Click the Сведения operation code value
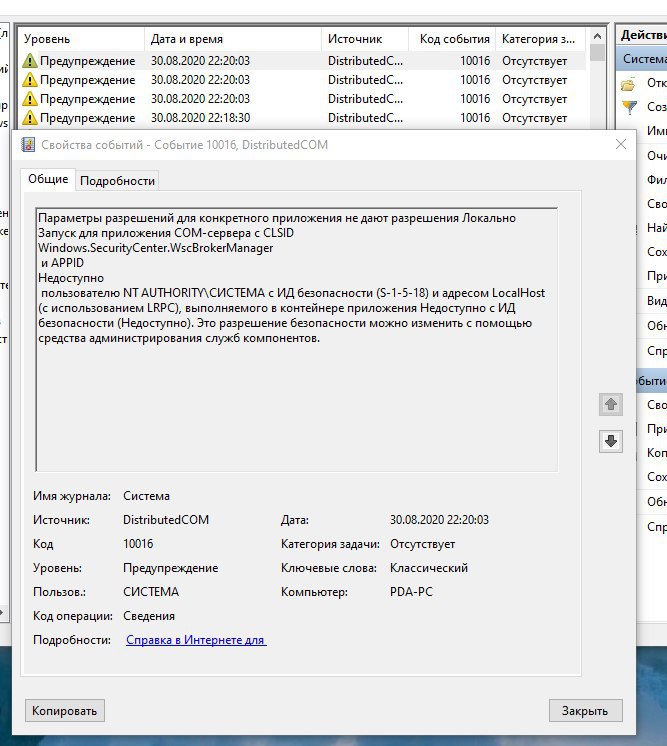The width and height of the screenshot is (667, 746). (x=148, y=616)
